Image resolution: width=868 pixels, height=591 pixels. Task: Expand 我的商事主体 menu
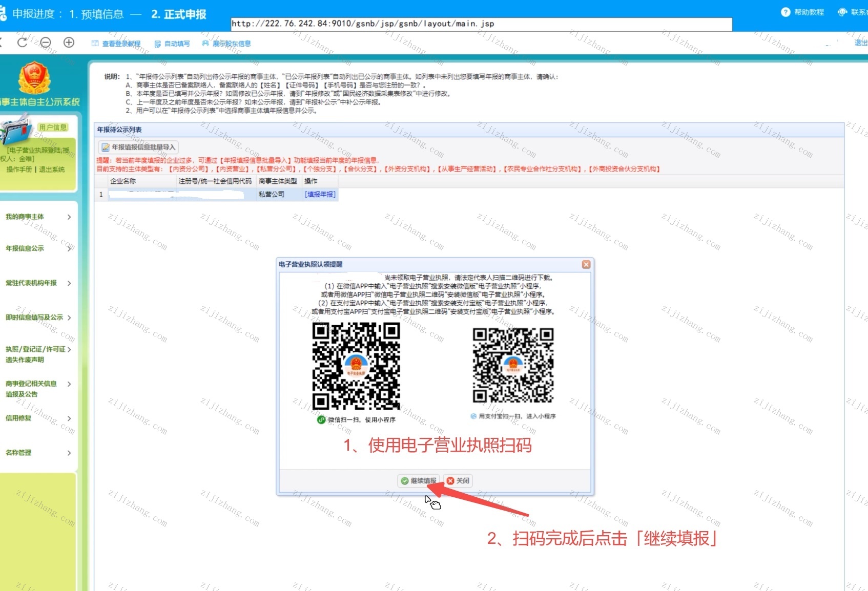(38, 217)
